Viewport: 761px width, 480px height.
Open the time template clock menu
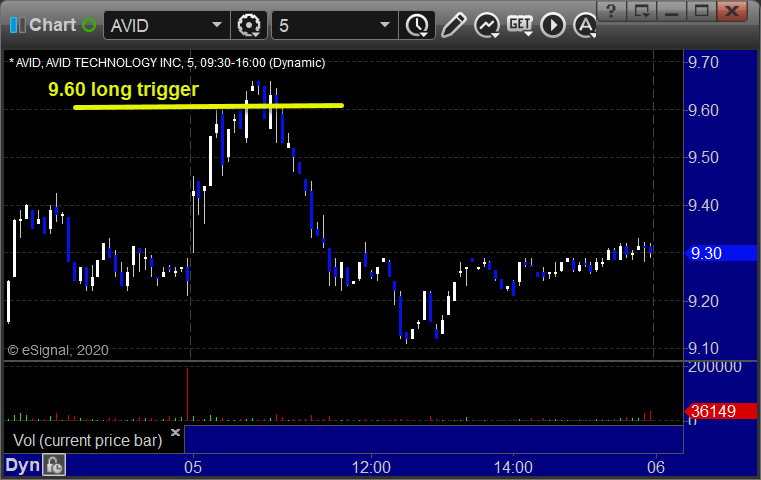tap(417, 25)
